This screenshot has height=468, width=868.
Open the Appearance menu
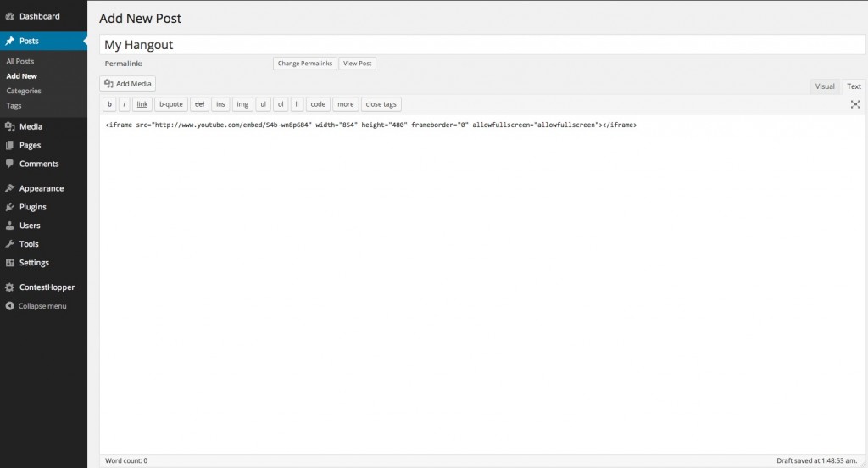coord(41,188)
